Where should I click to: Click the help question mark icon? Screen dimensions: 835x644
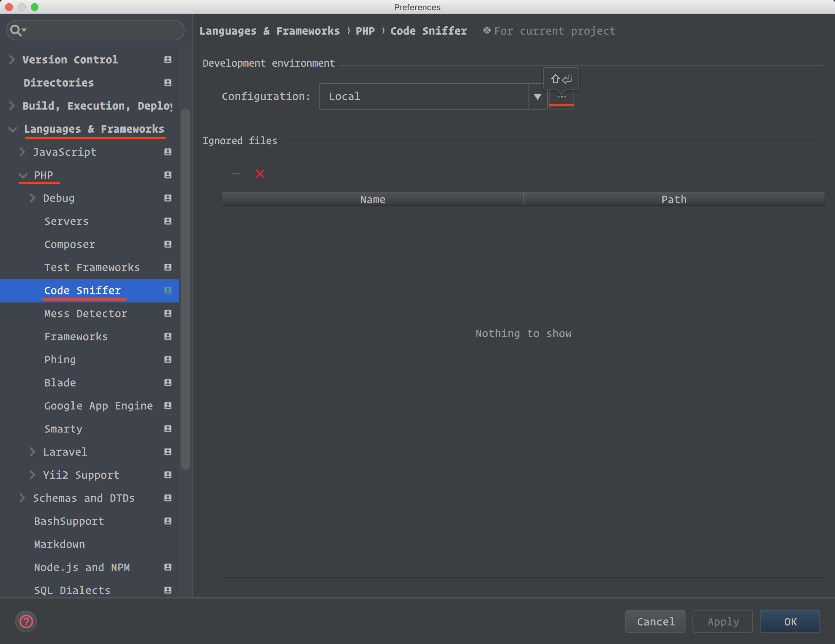point(26,622)
